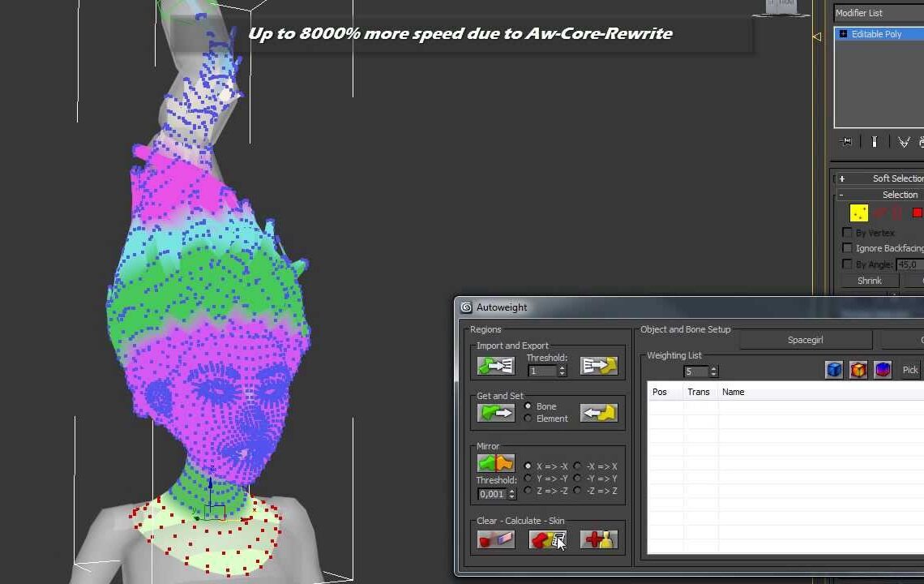This screenshot has height=584, width=924.
Task: Click the blue cube icon in Weighting List
Action: coord(833,370)
